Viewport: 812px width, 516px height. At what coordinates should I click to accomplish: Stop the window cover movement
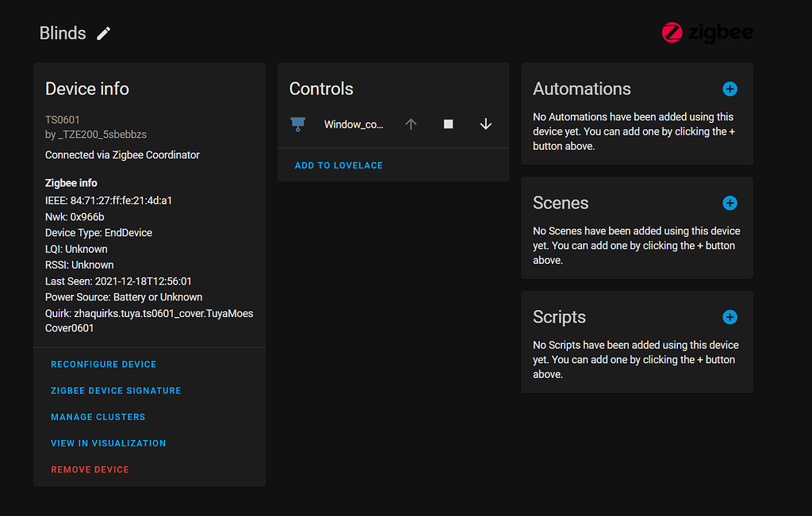click(x=448, y=124)
